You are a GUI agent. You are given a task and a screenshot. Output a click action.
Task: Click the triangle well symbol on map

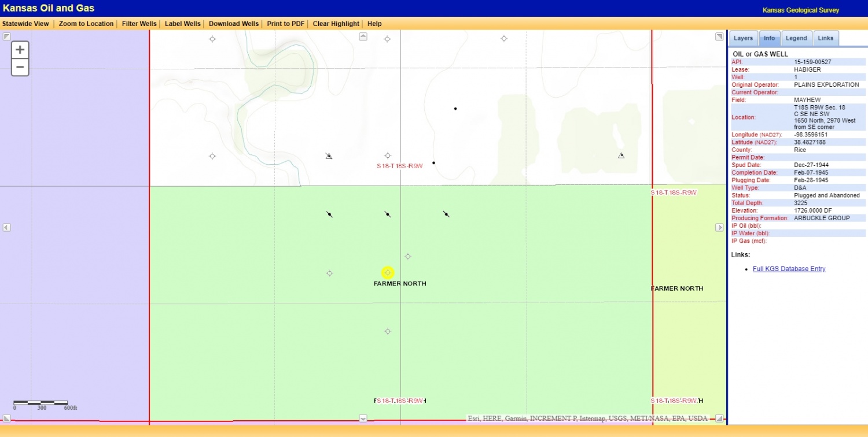(621, 155)
